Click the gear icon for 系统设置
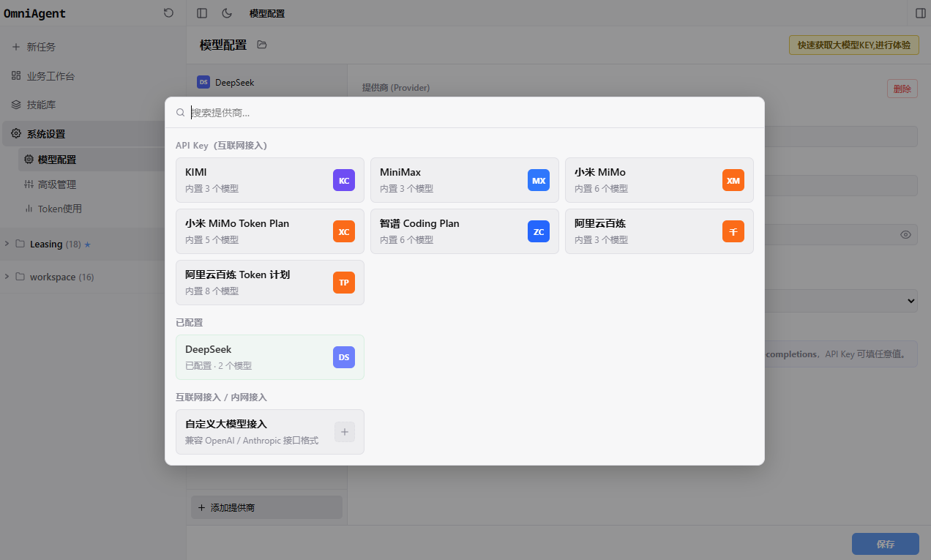The image size is (931, 560). coord(16,134)
